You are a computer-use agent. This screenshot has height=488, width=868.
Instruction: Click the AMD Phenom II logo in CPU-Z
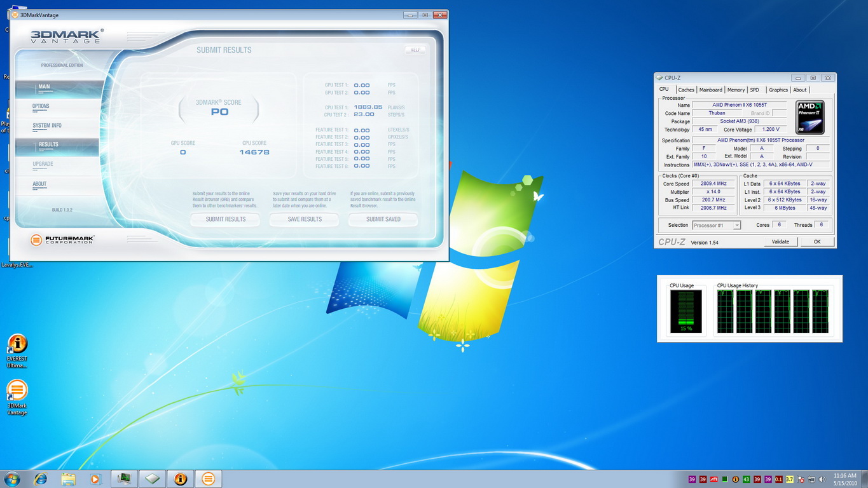click(810, 117)
